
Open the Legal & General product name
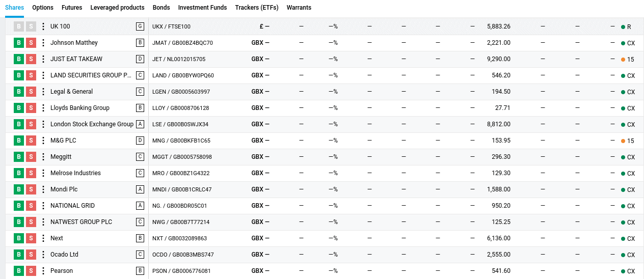[71, 92]
